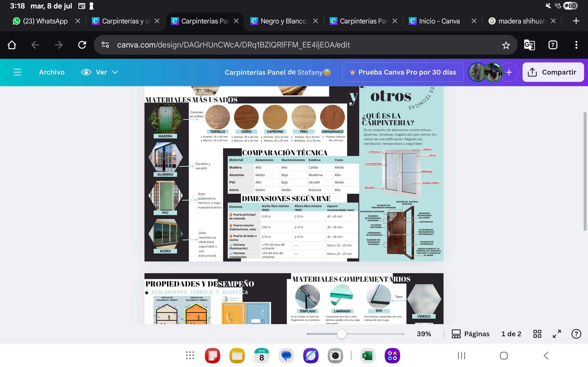The image size is (588, 367).
Task: Enter fullscreen presentation mode
Action: (x=557, y=334)
